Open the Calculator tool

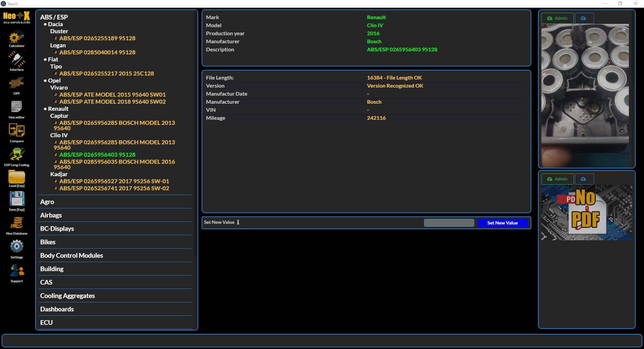16,39
